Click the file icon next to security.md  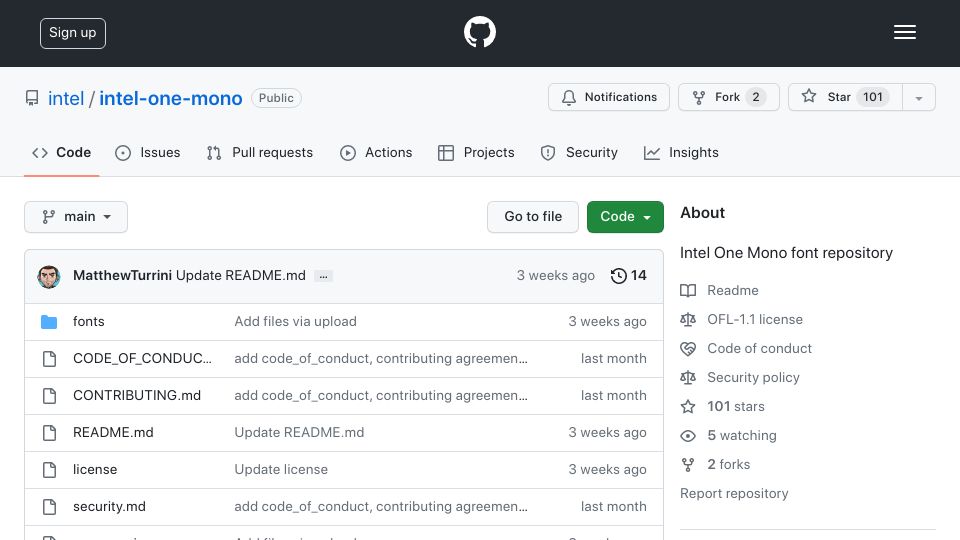tap(50, 506)
